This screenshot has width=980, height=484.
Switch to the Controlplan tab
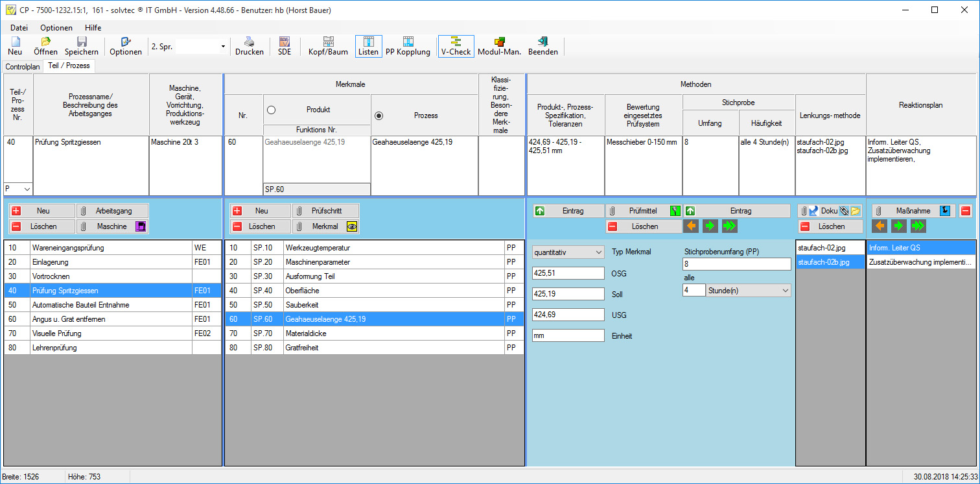22,67
